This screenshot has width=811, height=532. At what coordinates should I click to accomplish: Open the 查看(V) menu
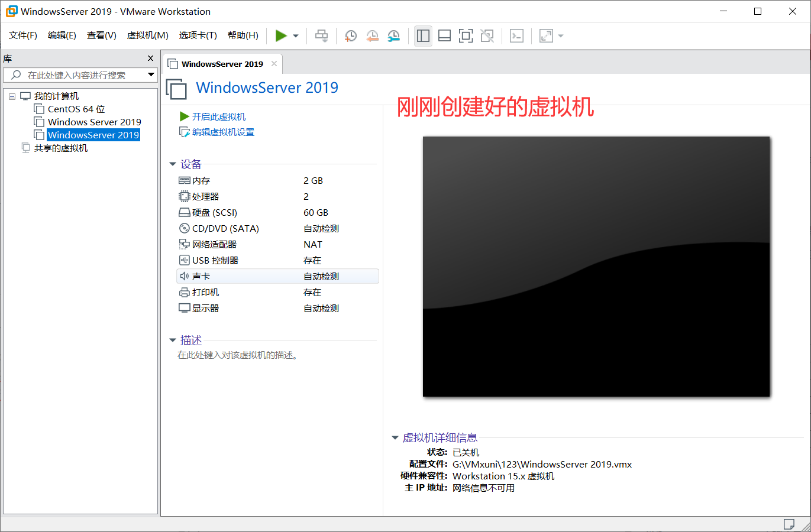[x=102, y=35]
